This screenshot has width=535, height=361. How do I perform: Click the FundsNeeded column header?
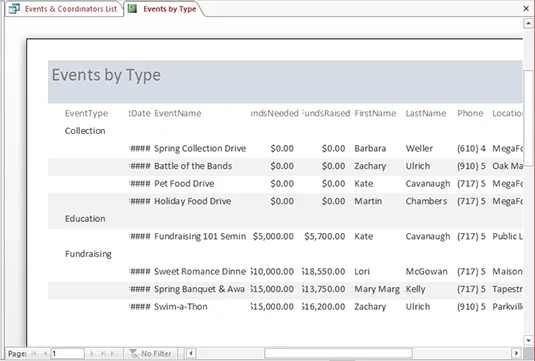[275, 113]
